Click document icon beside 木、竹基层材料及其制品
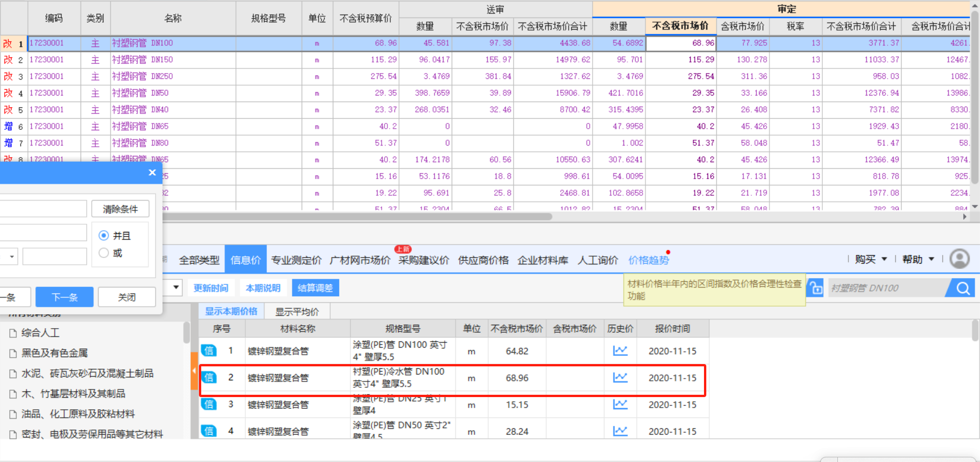Image resolution: width=980 pixels, height=462 pixels. 13,394
